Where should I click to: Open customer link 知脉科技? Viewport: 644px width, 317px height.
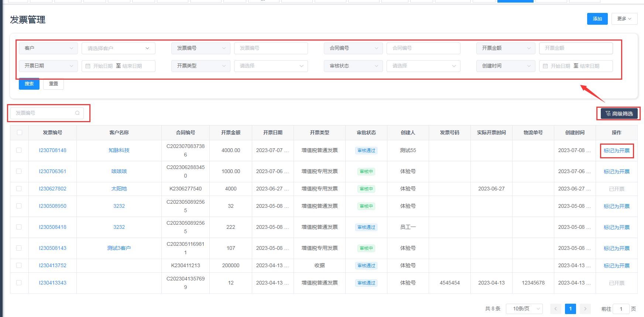tap(119, 150)
